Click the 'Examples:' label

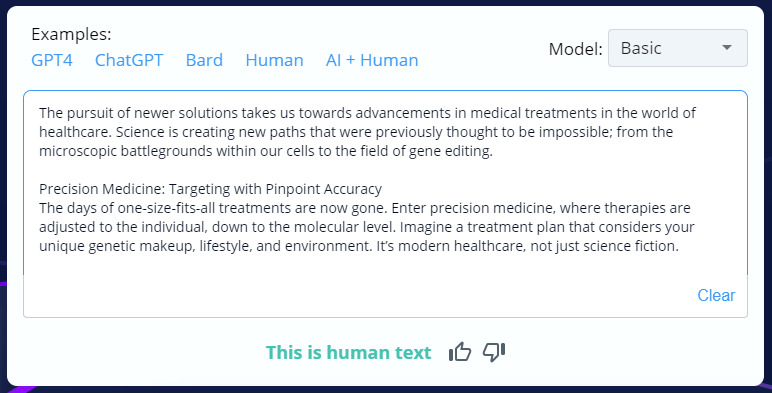coord(71,34)
